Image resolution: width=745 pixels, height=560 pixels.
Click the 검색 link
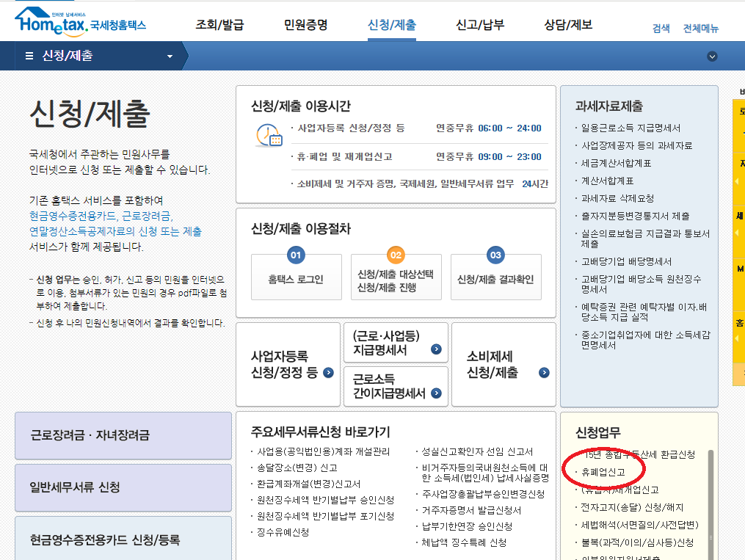661,29
